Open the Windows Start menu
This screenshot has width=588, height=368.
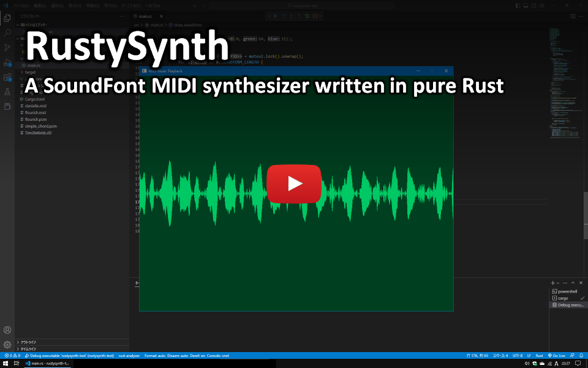pos(6,364)
